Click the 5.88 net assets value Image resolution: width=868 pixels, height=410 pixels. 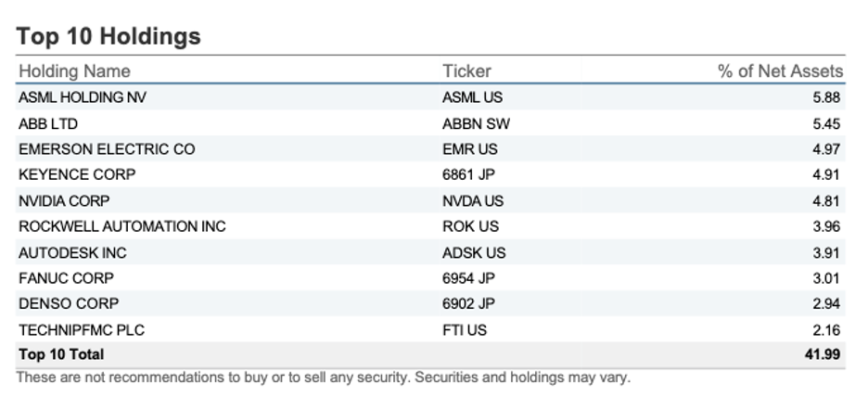827,97
